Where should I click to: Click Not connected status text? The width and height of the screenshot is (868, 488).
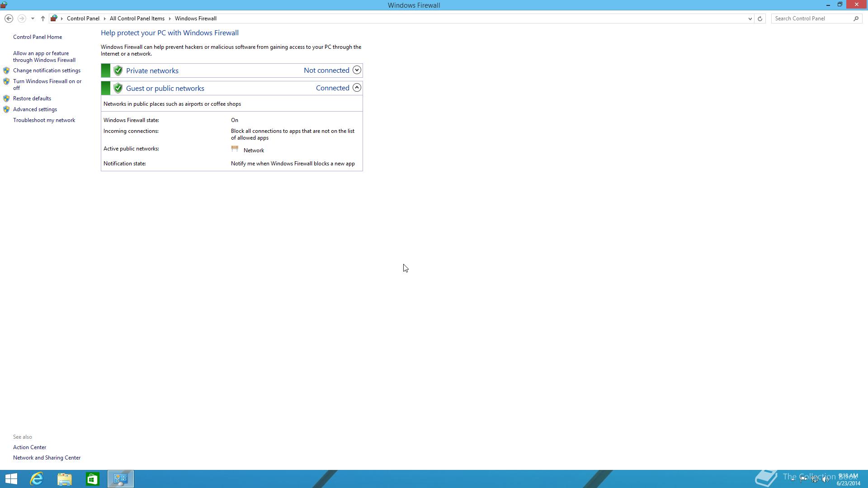[x=326, y=70]
